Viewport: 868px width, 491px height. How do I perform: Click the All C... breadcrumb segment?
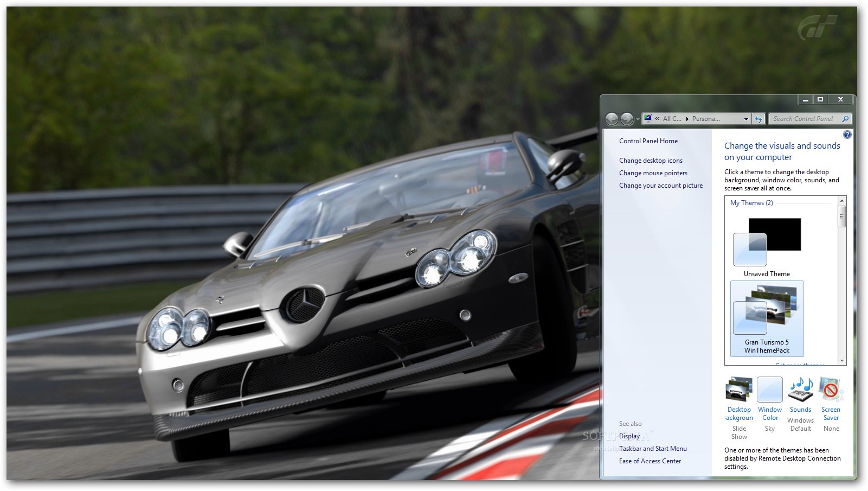point(672,119)
